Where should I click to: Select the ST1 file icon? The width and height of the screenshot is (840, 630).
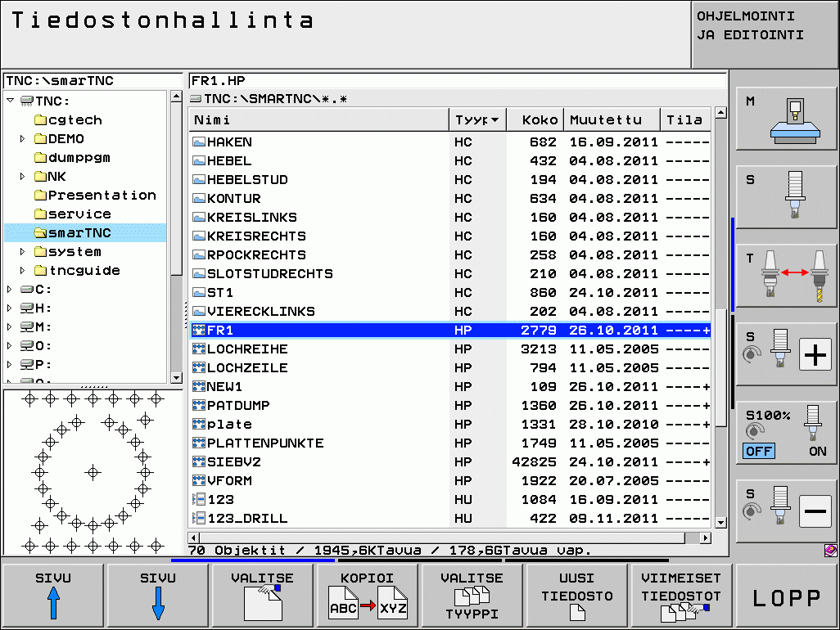click(x=199, y=293)
